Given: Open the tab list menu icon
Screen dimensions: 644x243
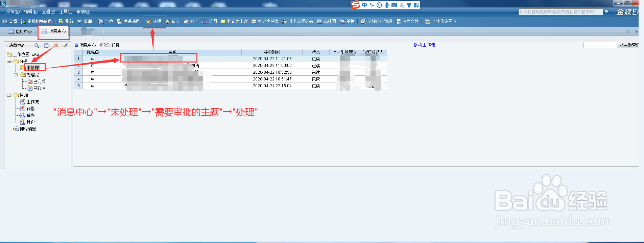Looking at the screenshot, I should pyautogui.click(x=637, y=31).
